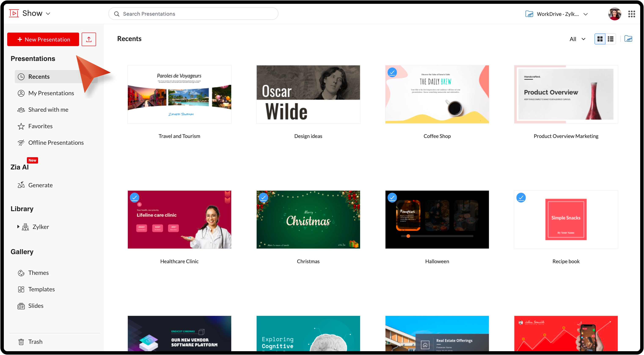Open Favorites star in sidebar
This screenshot has height=355, width=644.
(21, 126)
